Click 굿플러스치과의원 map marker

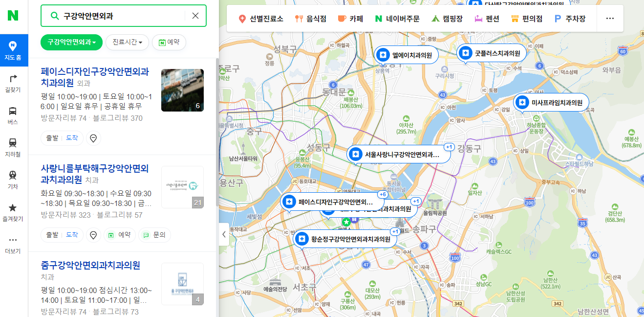(492, 53)
